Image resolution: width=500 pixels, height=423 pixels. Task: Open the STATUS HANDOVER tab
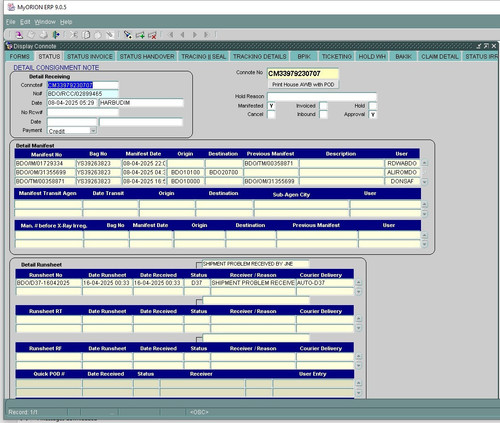pos(147,57)
